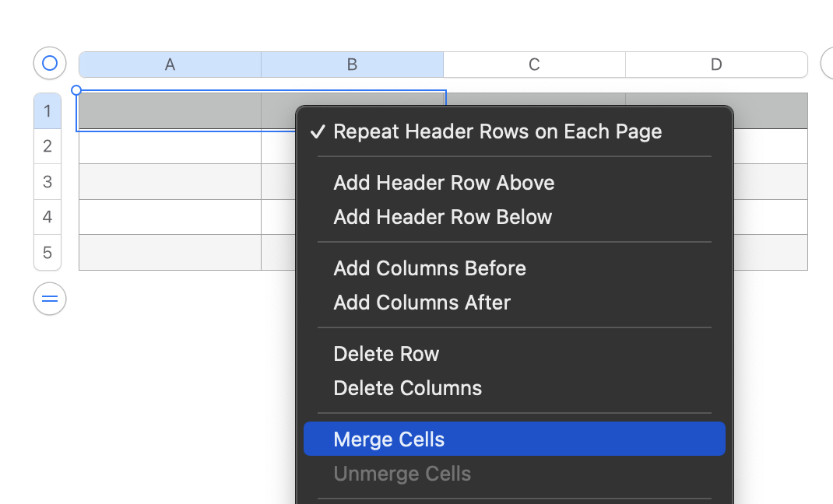The height and width of the screenshot is (504, 833).
Task: Select row 2 header
Action: [x=47, y=146]
